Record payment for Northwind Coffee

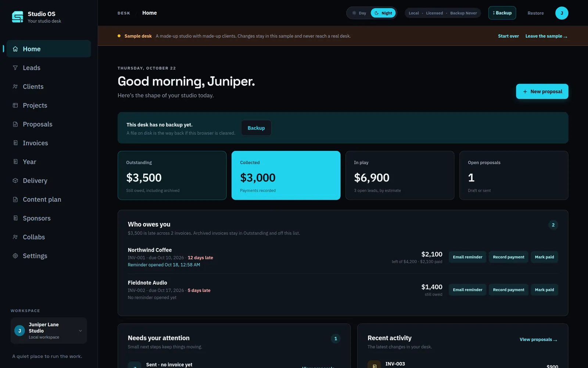[x=509, y=257]
